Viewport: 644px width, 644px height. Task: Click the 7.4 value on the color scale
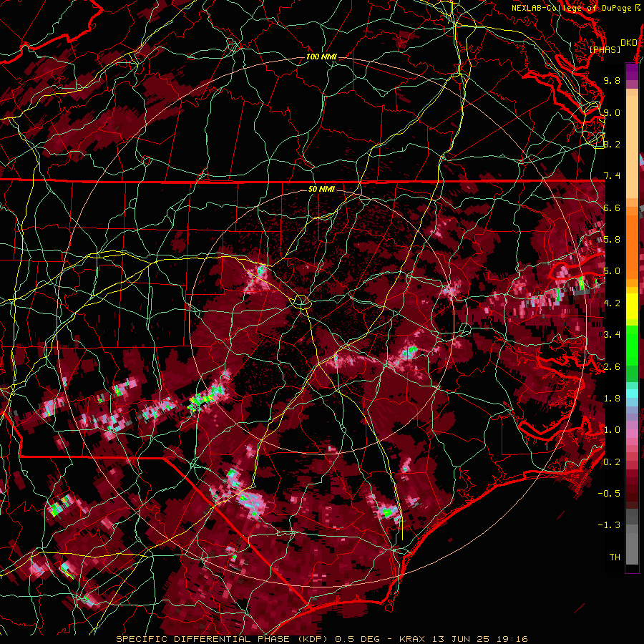coord(612,176)
